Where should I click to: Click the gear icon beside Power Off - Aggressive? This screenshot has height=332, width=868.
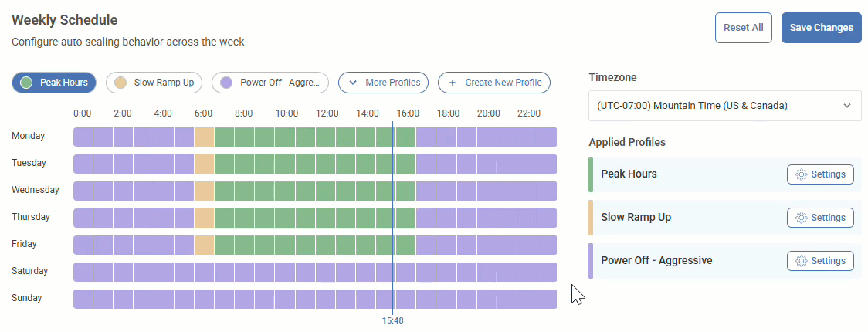pyautogui.click(x=802, y=261)
